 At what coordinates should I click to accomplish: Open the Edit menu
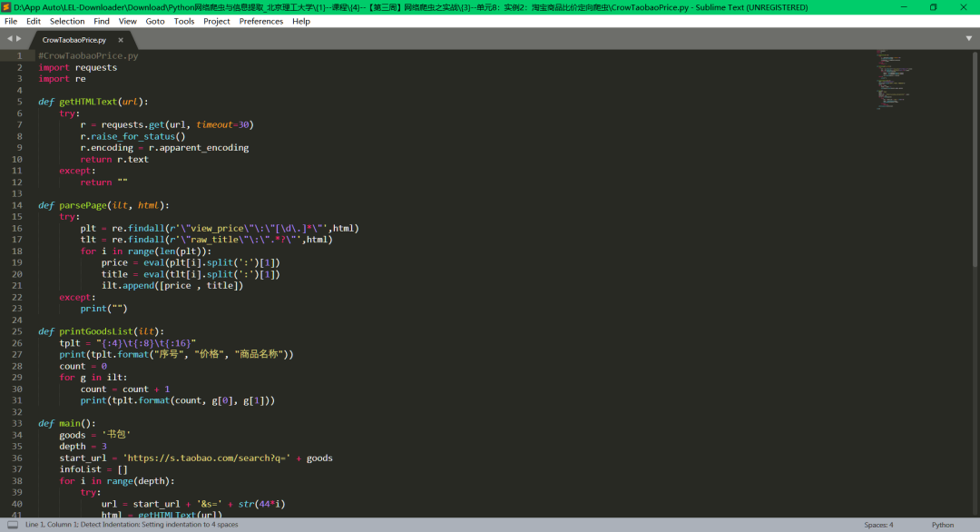pyautogui.click(x=34, y=21)
